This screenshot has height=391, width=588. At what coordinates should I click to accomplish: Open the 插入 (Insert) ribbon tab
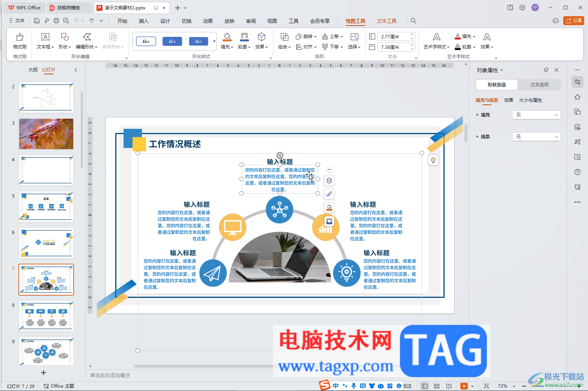point(144,21)
